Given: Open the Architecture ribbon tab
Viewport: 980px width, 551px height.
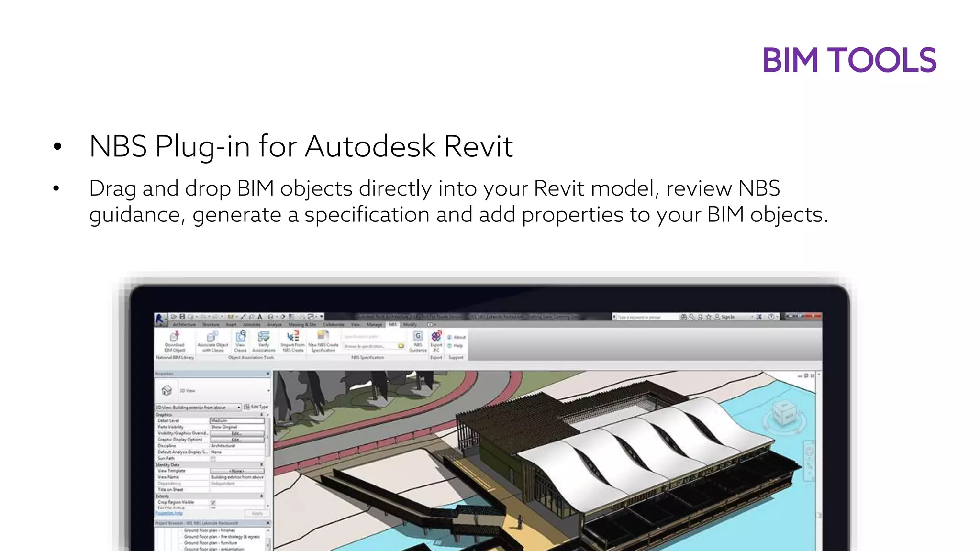Looking at the screenshot, I should (184, 325).
